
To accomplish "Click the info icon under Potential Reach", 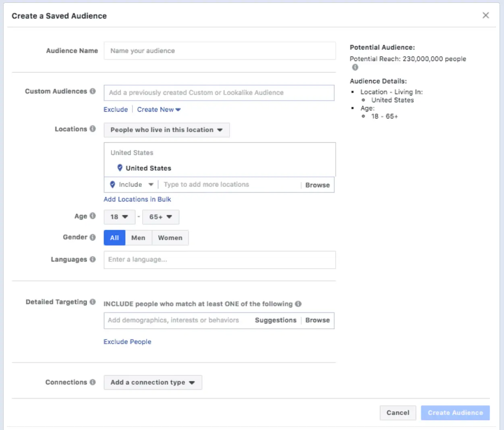I will [x=355, y=67].
